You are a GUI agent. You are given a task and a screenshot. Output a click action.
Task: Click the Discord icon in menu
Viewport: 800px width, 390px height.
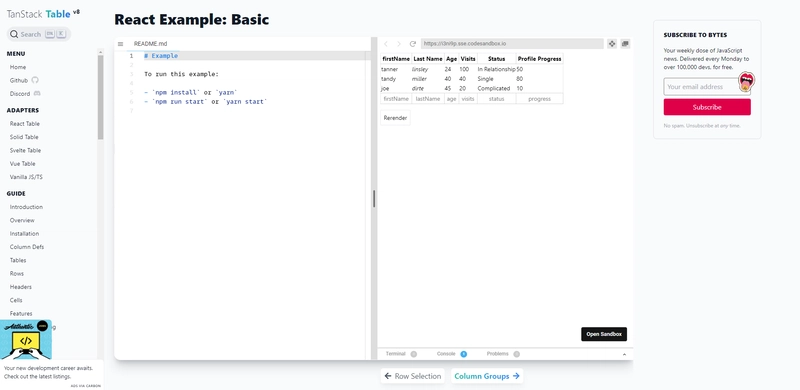coord(37,93)
